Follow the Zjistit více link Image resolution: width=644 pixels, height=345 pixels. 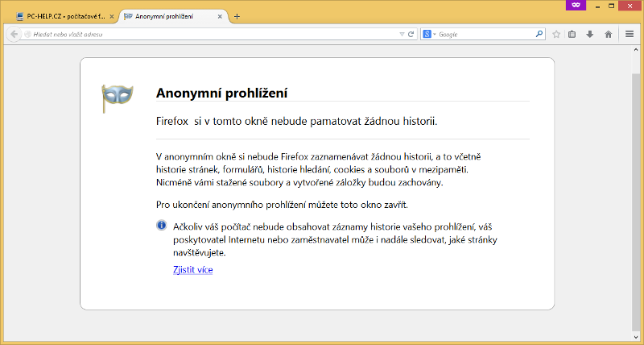pyautogui.click(x=192, y=269)
